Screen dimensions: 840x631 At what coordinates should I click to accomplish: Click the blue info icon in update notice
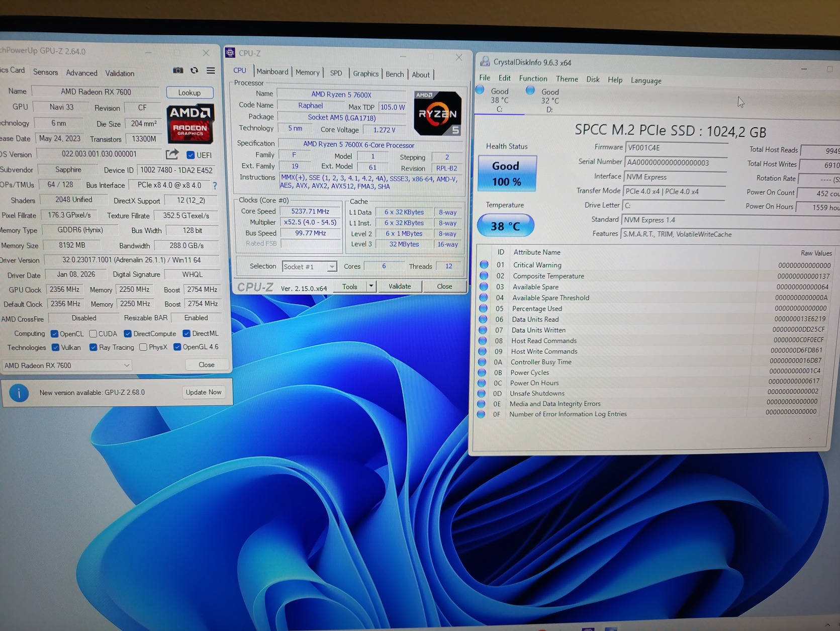click(x=19, y=393)
